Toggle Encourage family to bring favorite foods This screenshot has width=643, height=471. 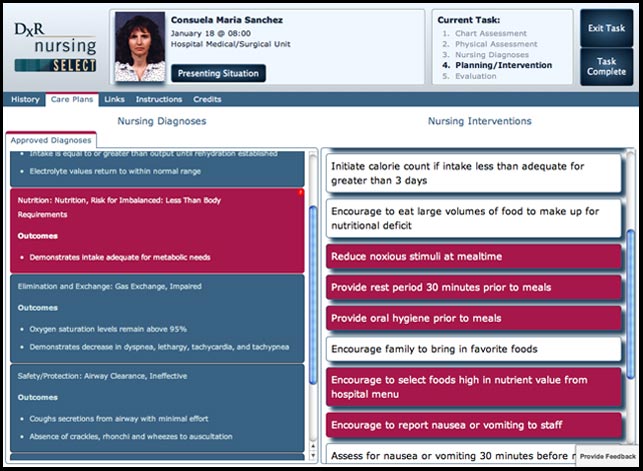click(474, 349)
